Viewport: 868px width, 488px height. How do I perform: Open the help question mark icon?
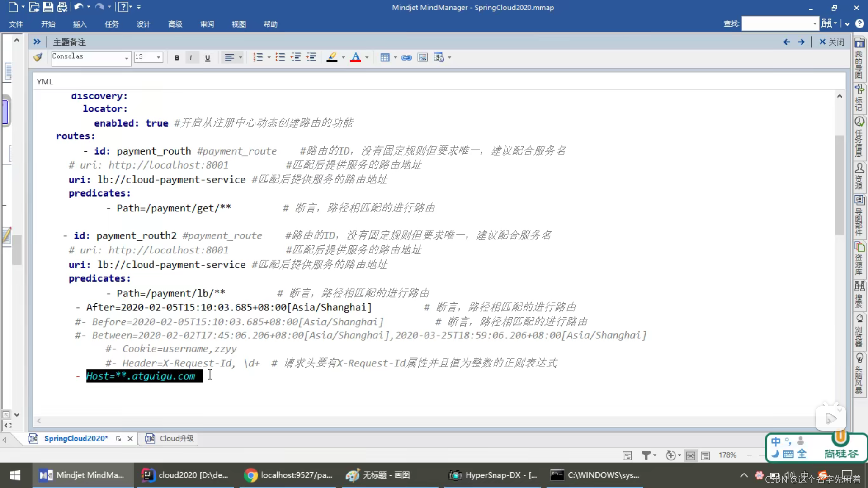[123, 7]
